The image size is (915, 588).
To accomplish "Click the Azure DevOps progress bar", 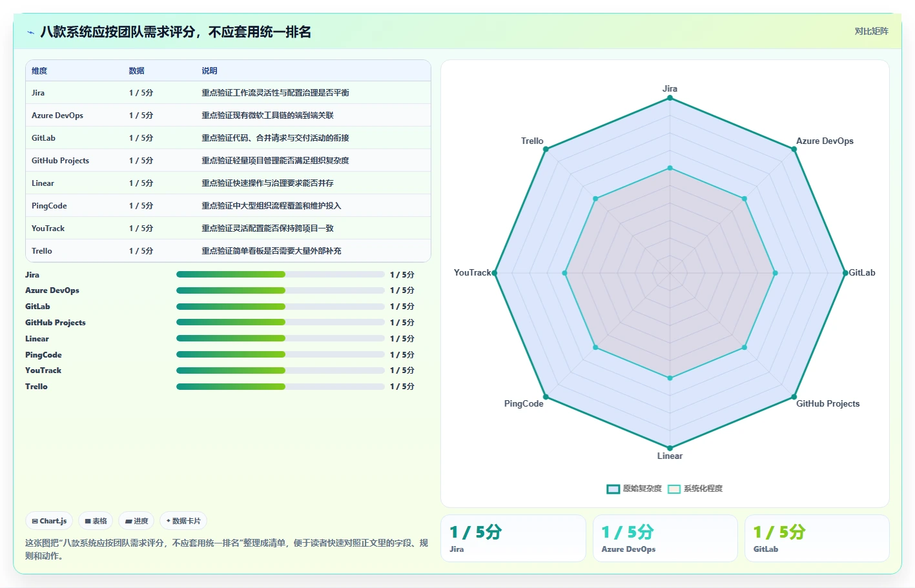I will tap(280, 290).
